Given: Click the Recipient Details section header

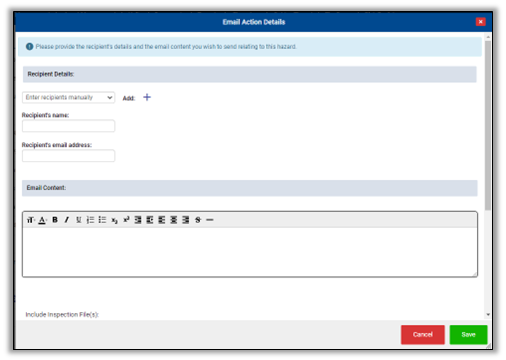Looking at the screenshot, I should coord(250,74).
